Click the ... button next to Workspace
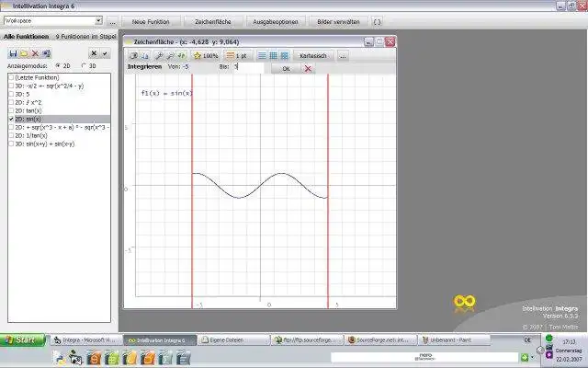Image resolution: width=588 pixels, height=368 pixels. coord(112,22)
